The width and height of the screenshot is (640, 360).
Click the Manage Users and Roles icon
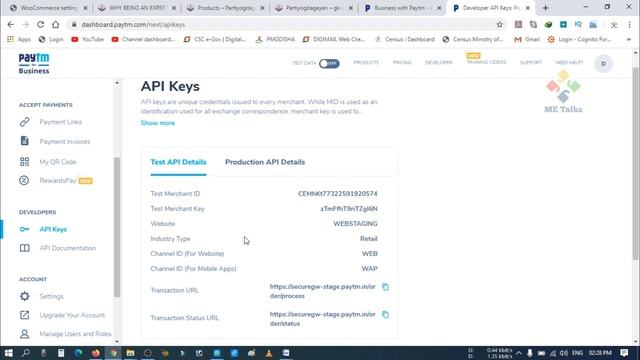tap(24, 333)
